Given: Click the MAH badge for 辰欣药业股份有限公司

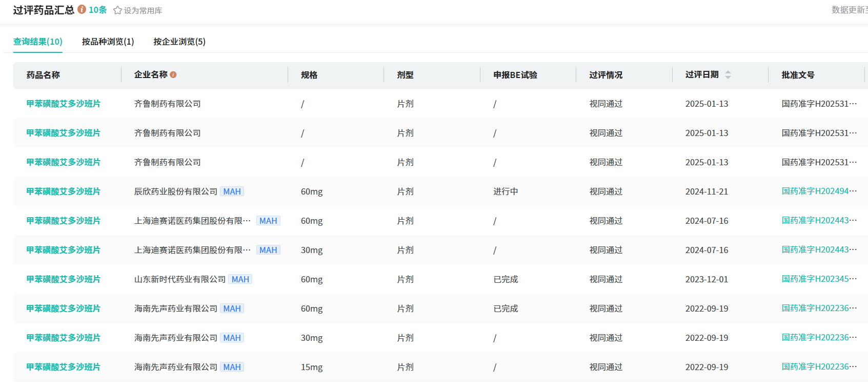Looking at the screenshot, I should (x=232, y=191).
